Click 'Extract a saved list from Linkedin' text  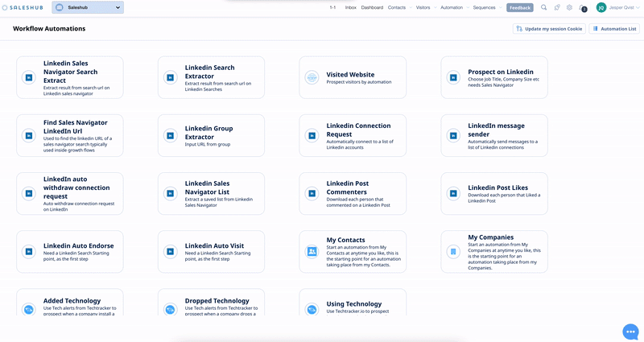pos(219,200)
